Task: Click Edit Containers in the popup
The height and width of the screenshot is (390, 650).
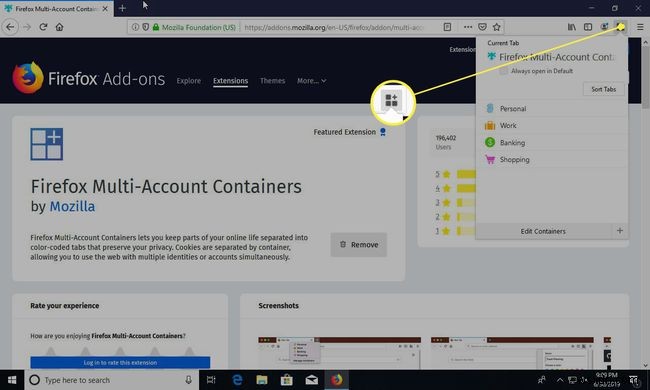Action: pyautogui.click(x=543, y=231)
